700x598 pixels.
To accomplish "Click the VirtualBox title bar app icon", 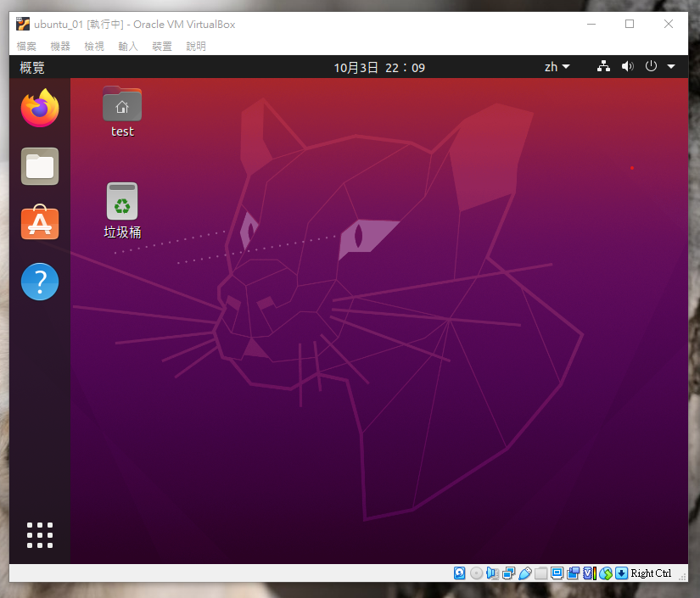I will pyautogui.click(x=22, y=24).
